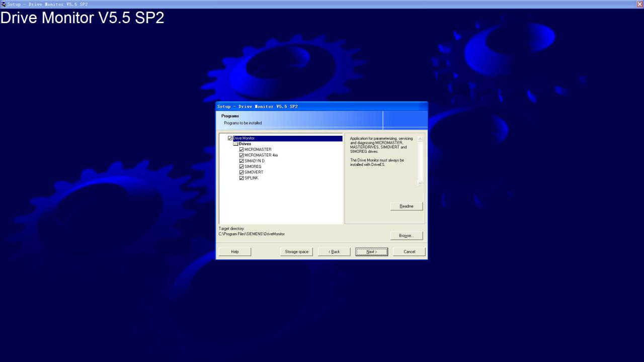Image resolution: width=644 pixels, height=362 pixels.
Task: Click the description scrollbar up arrow
Action: pos(420,139)
